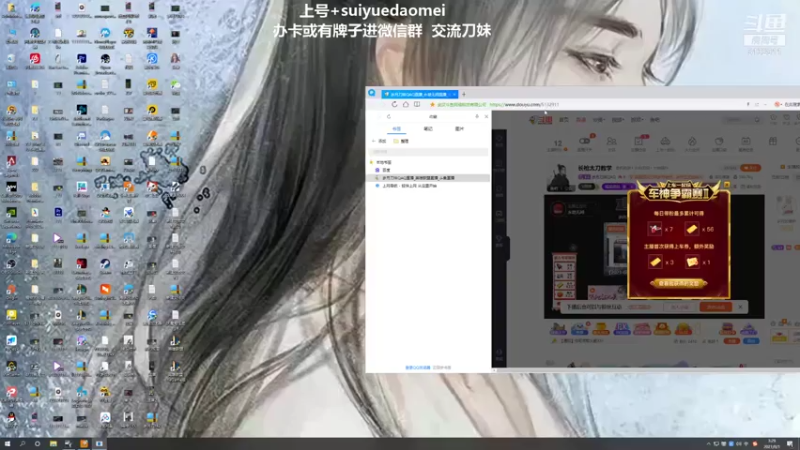Click the bookmarks panel refresh icon
This screenshot has height=450, width=800.
389,117
